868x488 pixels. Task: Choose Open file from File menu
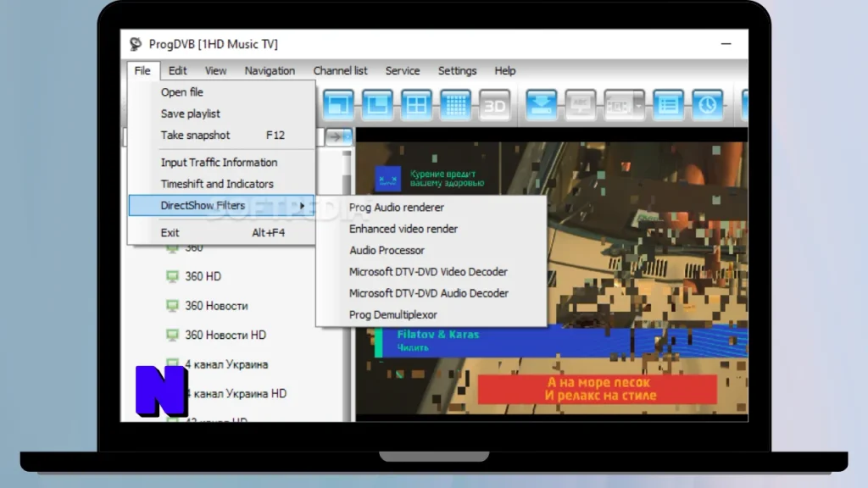tap(221, 92)
